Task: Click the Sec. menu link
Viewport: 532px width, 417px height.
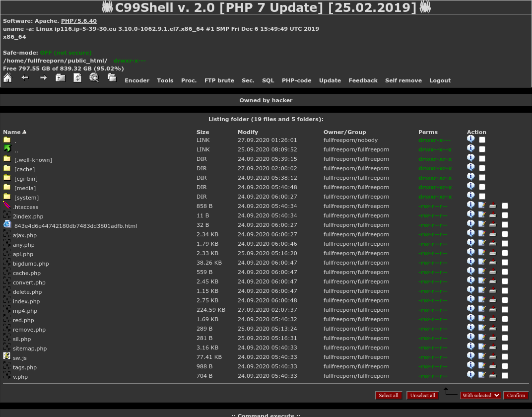Action: click(248, 80)
